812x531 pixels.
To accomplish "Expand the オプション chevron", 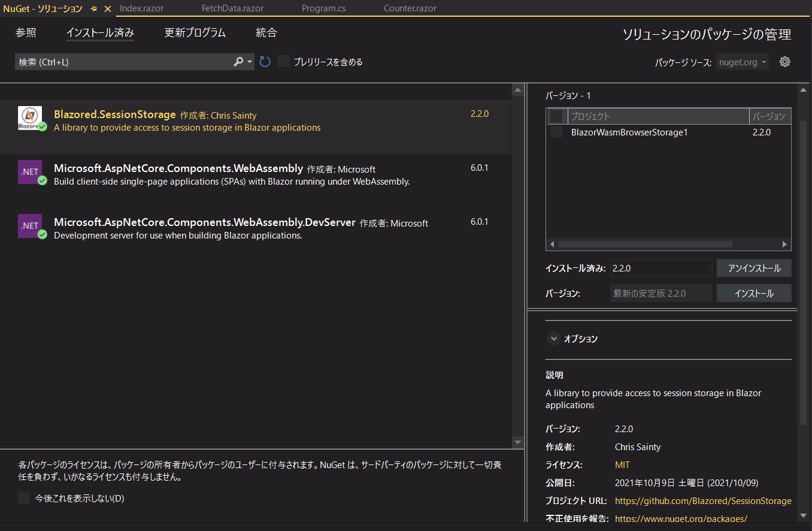I will pyautogui.click(x=553, y=339).
